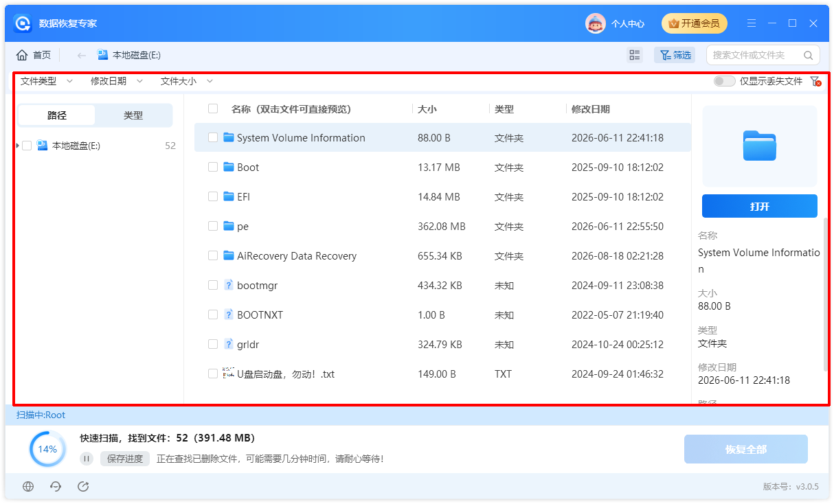The image size is (834, 504).
Task: Check the System Volume Information checkbox
Action: pos(213,137)
